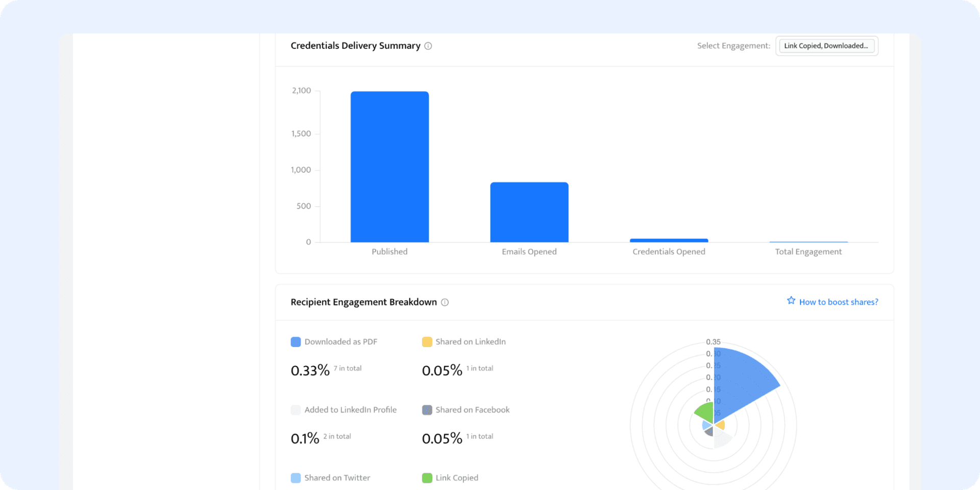Click info icon beside Credentials Delivery Summary

click(428, 46)
